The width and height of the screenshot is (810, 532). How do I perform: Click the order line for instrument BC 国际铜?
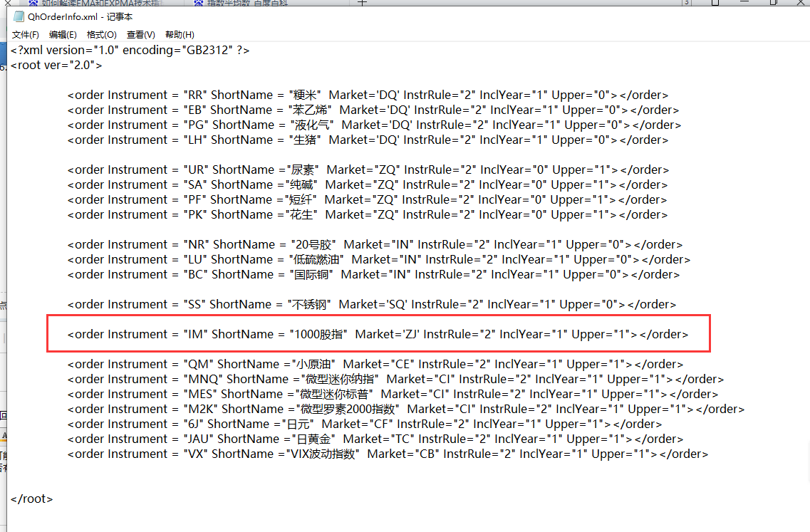click(373, 275)
